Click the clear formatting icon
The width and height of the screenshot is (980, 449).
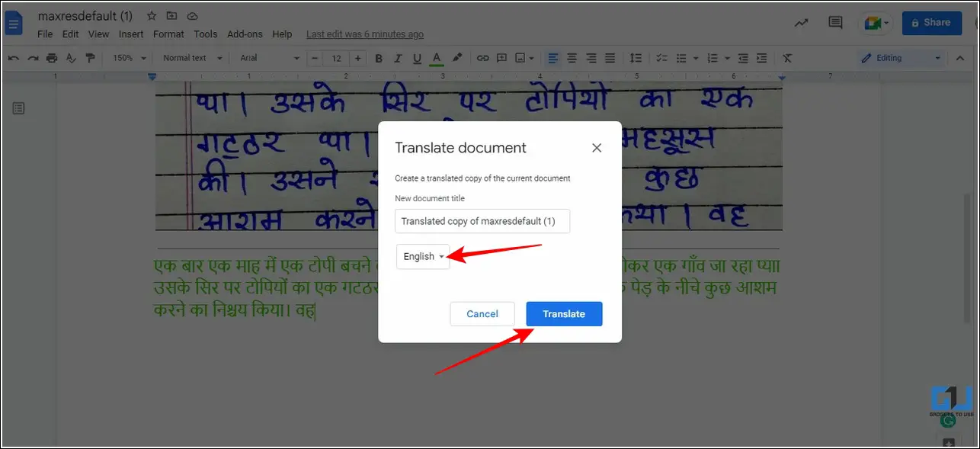coord(788,58)
